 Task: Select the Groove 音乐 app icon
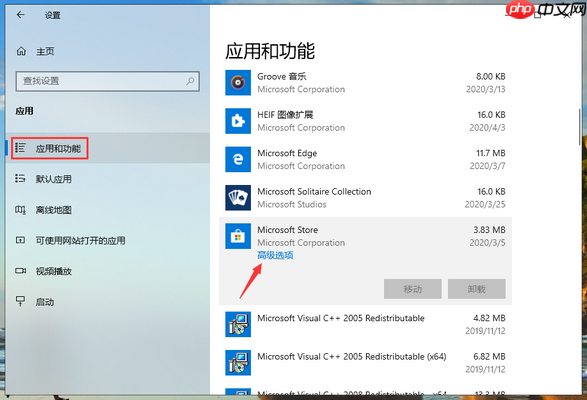(x=238, y=82)
